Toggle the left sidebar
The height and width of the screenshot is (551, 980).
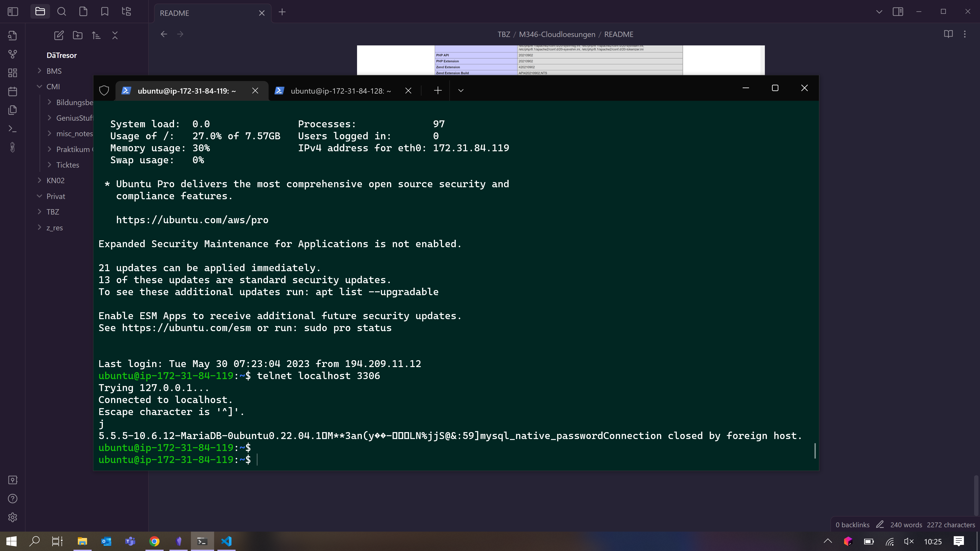coord(13,12)
